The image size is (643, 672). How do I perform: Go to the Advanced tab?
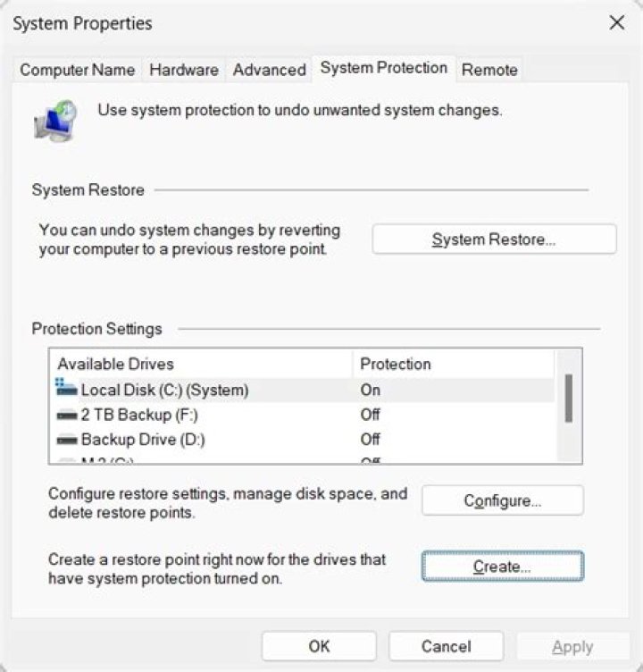[269, 70]
